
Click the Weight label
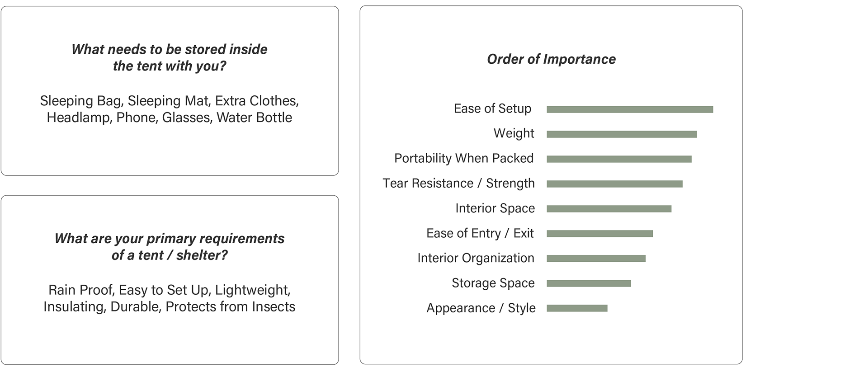(x=514, y=133)
